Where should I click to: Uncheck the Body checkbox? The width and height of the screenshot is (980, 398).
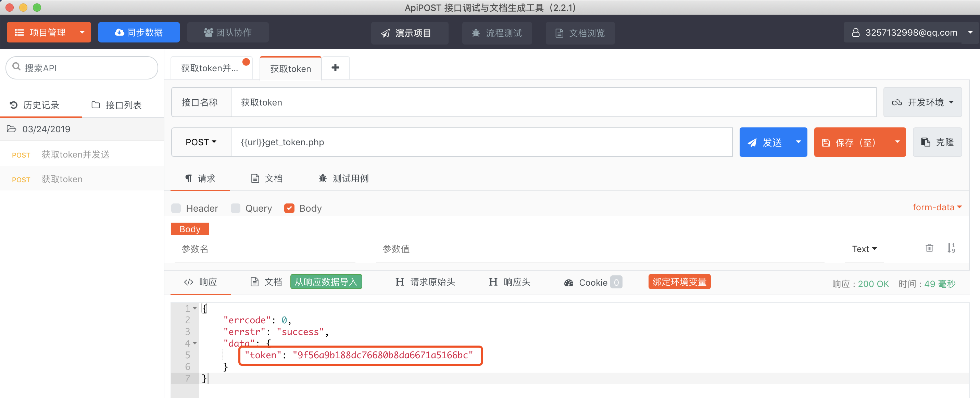click(x=289, y=208)
